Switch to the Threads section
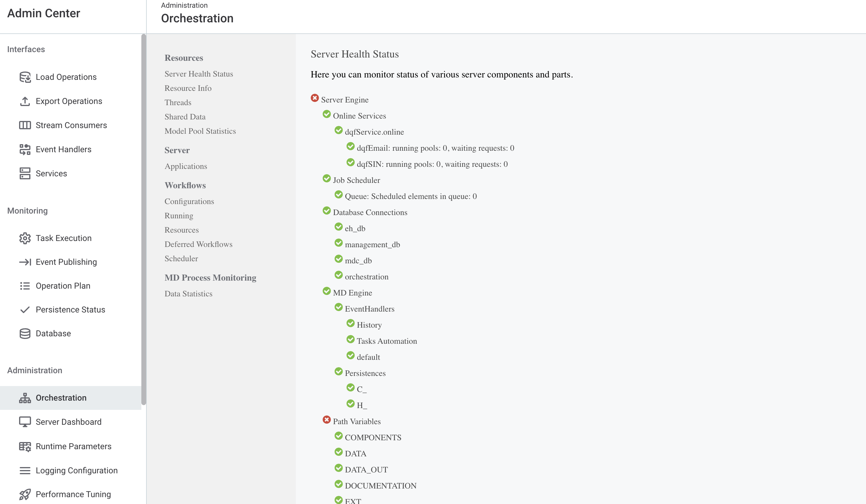The height and width of the screenshot is (504, 866). pos(178,102)
